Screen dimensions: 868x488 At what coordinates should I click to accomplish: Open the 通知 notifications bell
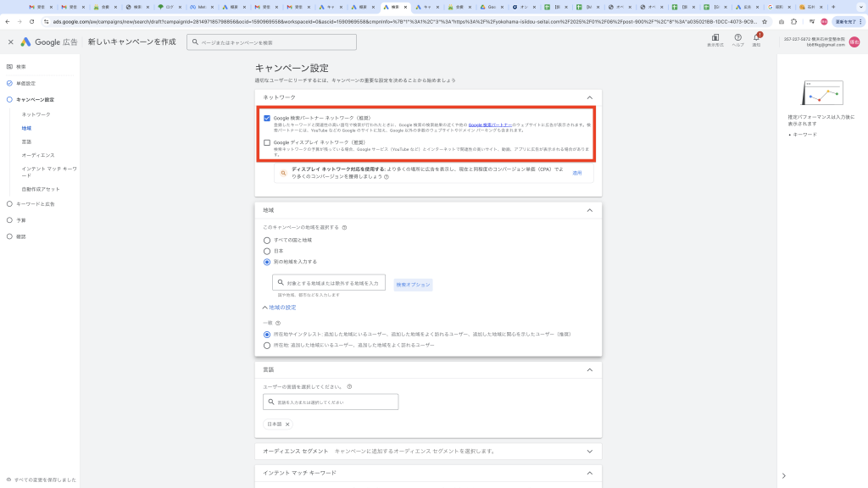pos(757,38)
